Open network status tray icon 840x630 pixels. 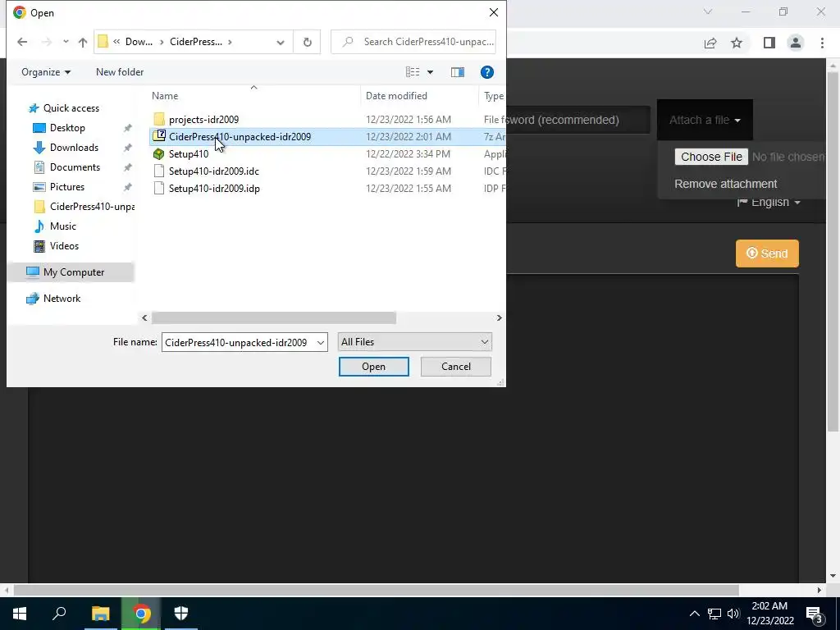(x=714, y=614)
